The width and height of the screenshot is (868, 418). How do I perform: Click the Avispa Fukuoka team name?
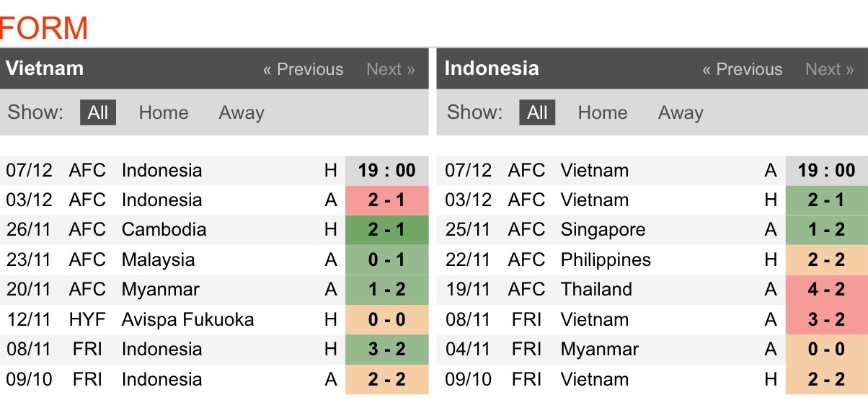[x=187, y=319]
